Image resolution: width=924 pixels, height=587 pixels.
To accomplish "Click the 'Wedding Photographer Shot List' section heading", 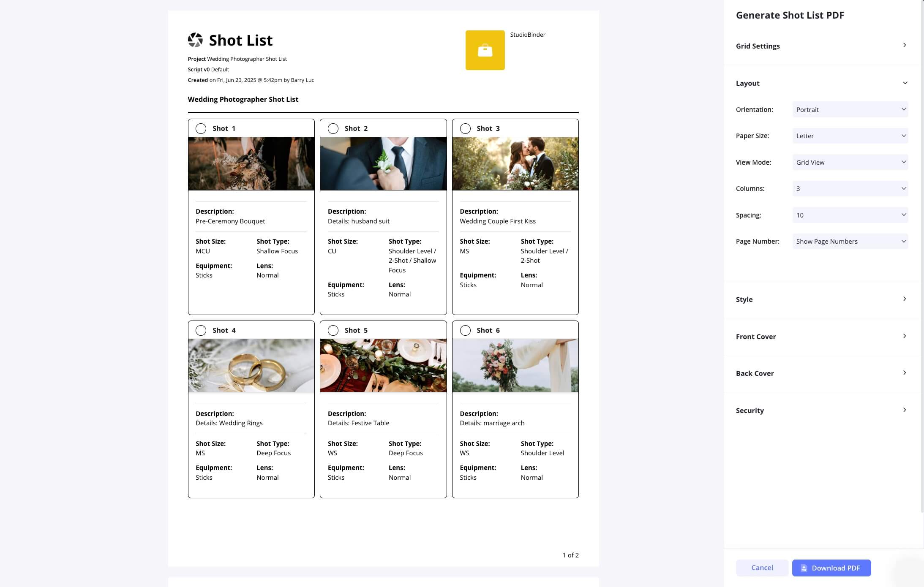I will click(243, 99).
